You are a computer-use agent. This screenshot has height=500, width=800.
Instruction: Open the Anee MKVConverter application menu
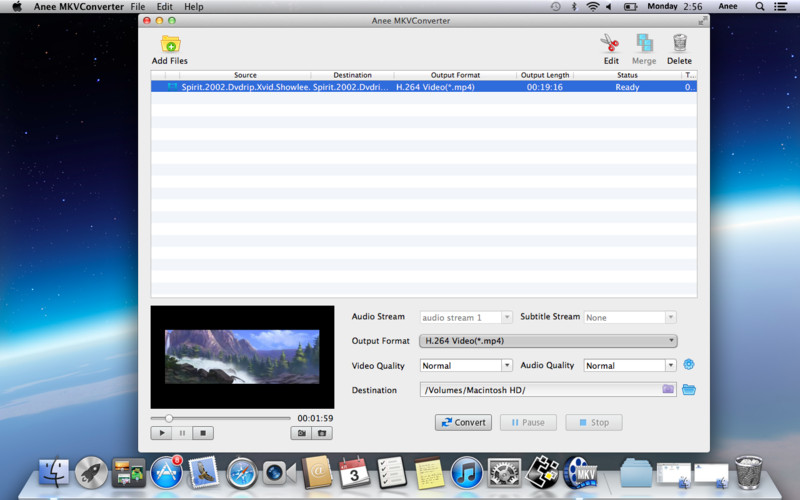click(x=79, y=7)
